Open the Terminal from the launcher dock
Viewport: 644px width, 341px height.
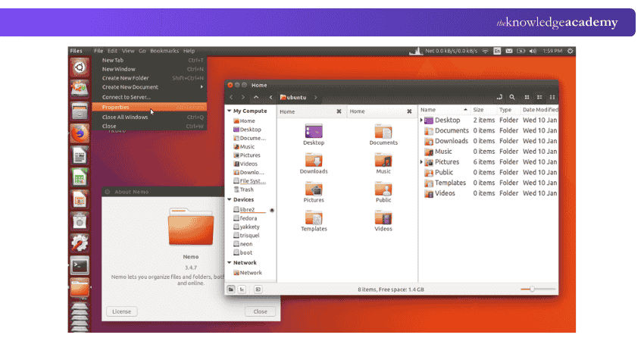click(79, 265)
